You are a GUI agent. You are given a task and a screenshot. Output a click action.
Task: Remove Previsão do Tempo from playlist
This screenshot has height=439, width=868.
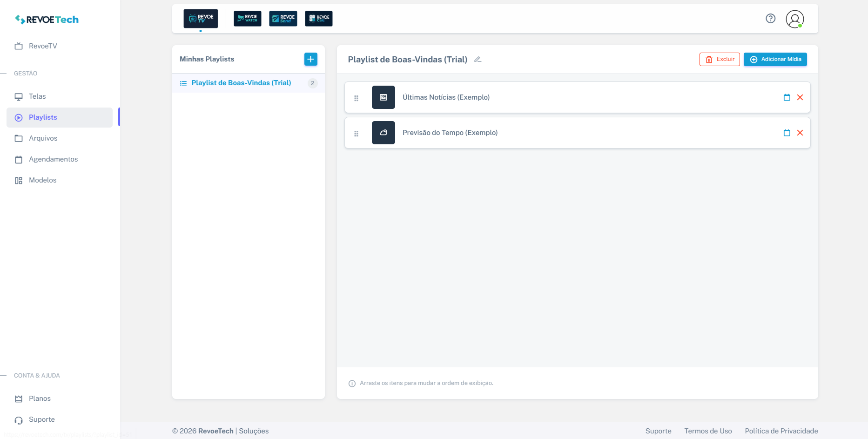click(800, 133)
